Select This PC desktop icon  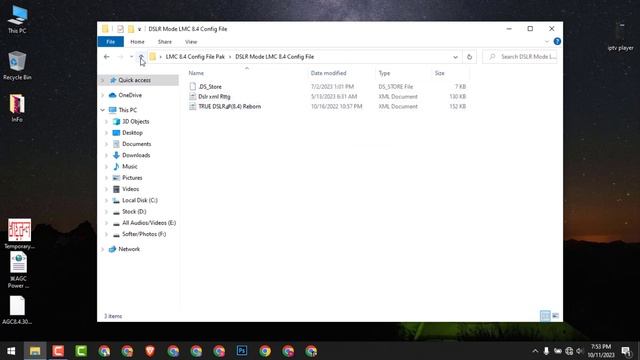(17, 20)
